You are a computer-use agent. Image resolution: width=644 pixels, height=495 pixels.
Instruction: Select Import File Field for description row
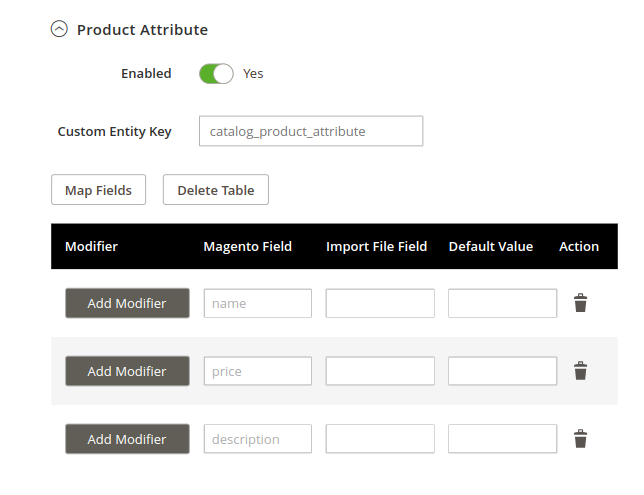[x=380, y=439]
